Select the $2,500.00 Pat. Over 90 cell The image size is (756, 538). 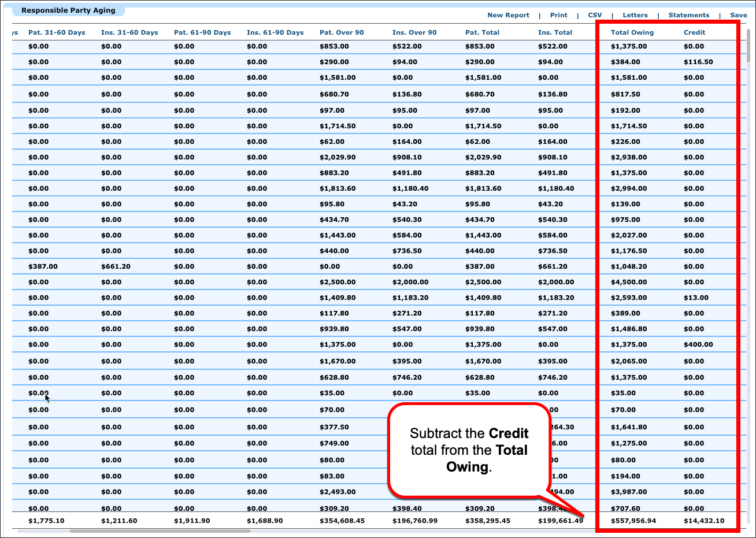pyautogui.click(x=338, y=282)
